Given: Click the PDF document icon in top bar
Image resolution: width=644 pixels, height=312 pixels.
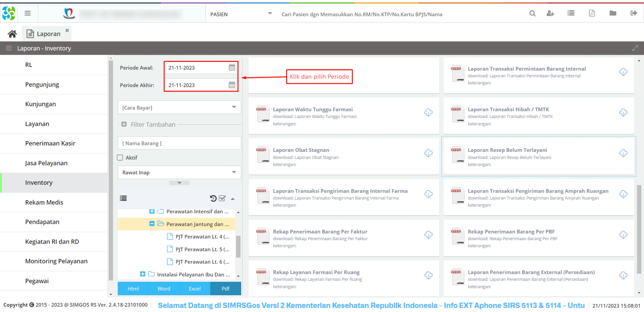Looking at the screenshot, I should tap(592, 13).
